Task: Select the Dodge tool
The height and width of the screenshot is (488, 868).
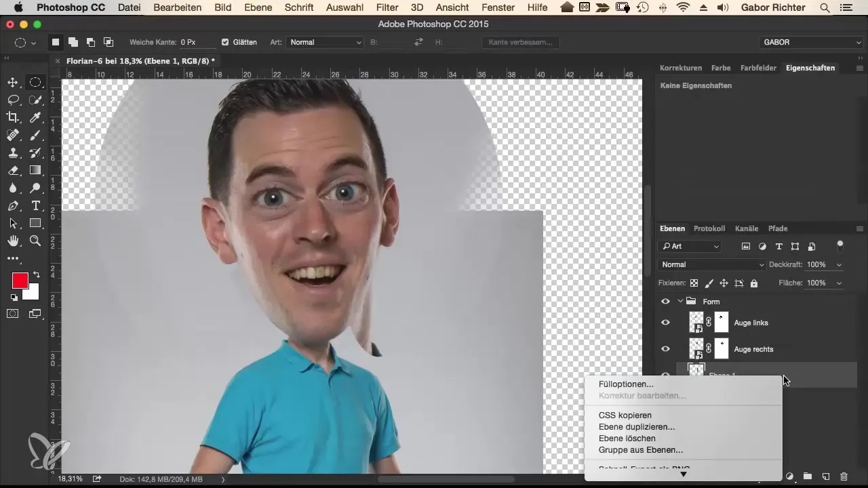Action: click(35, 188)
